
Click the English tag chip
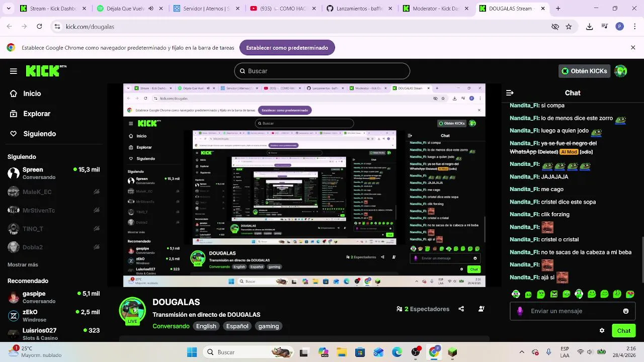(x=206, y=326)
